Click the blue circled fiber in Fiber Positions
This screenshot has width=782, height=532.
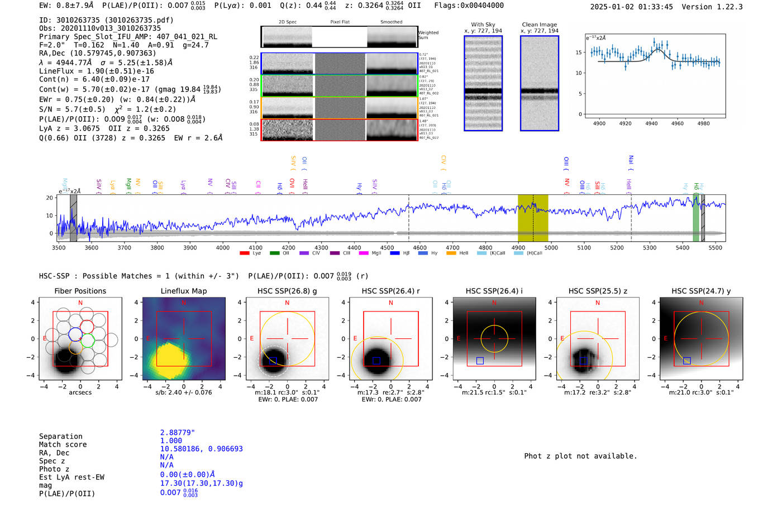click(x=75, y=334)
